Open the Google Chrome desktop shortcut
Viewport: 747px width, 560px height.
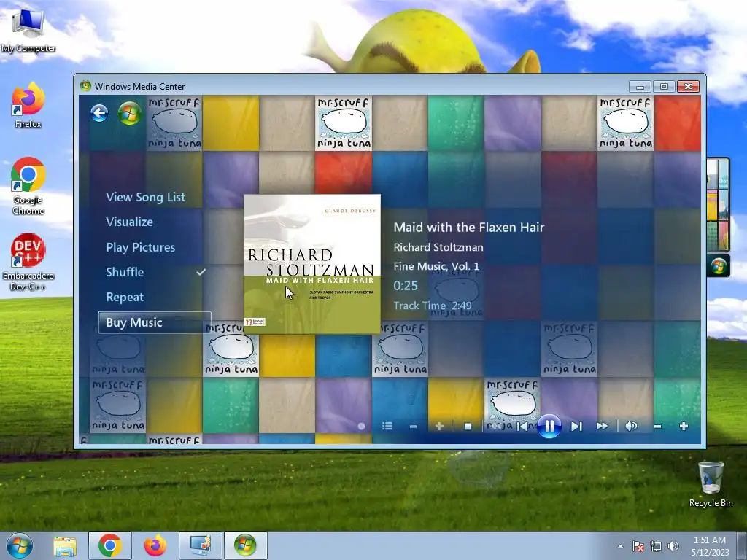(x=28, y=186)
